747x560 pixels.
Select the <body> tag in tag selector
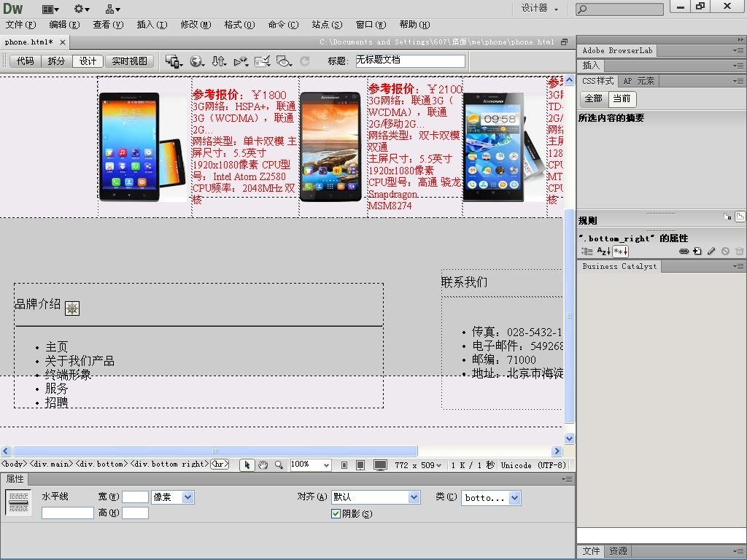(15, 464)
